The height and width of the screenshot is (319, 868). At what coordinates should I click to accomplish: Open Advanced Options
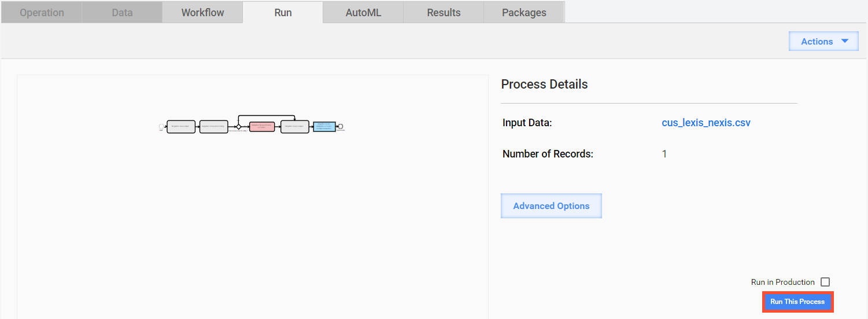coord(551,206)
